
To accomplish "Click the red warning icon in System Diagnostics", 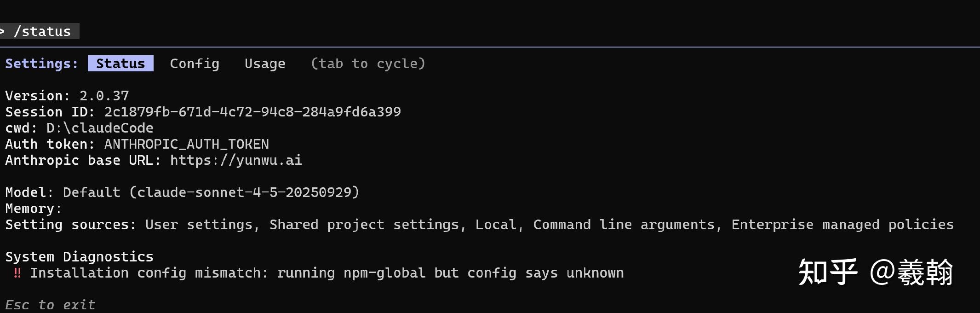I will tap(17, 272).
